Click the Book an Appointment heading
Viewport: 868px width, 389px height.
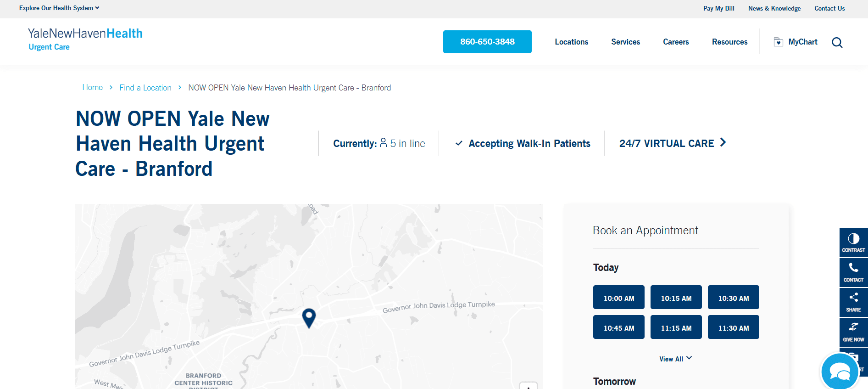coord(645,230)
